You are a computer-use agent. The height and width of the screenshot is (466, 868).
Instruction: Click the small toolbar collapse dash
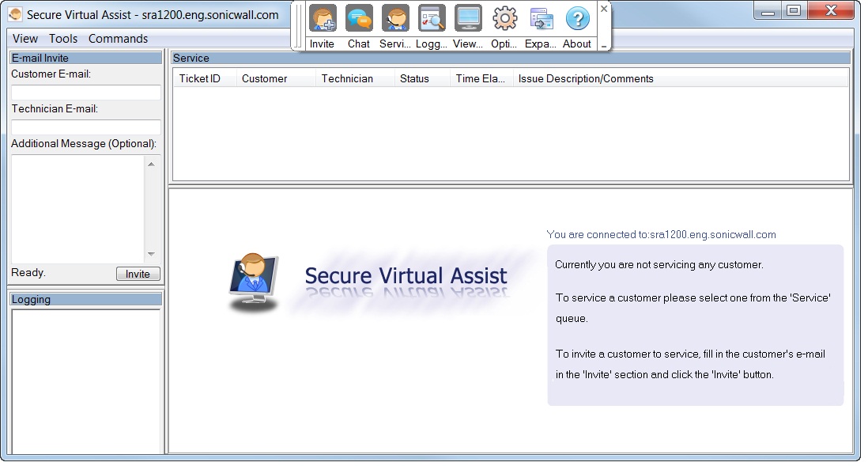604,47
